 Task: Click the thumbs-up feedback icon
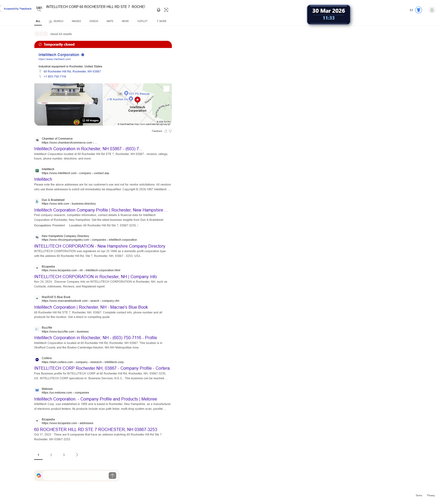point(166,131)
